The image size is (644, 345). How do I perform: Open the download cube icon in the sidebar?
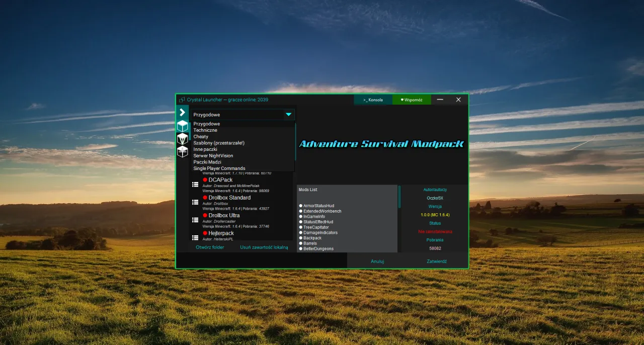tap(182, 139)
